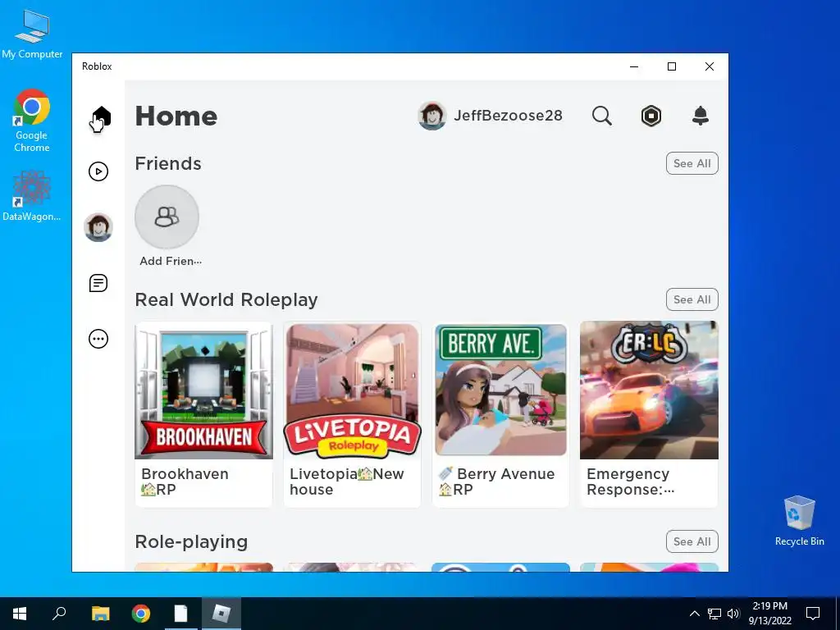Click the Real World Roleplay heading

click(226, 299)
